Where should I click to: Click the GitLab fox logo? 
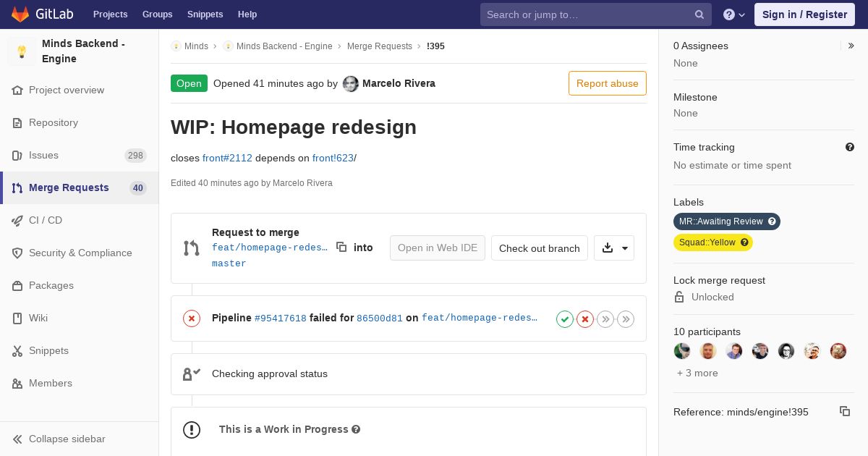point(20,14)
